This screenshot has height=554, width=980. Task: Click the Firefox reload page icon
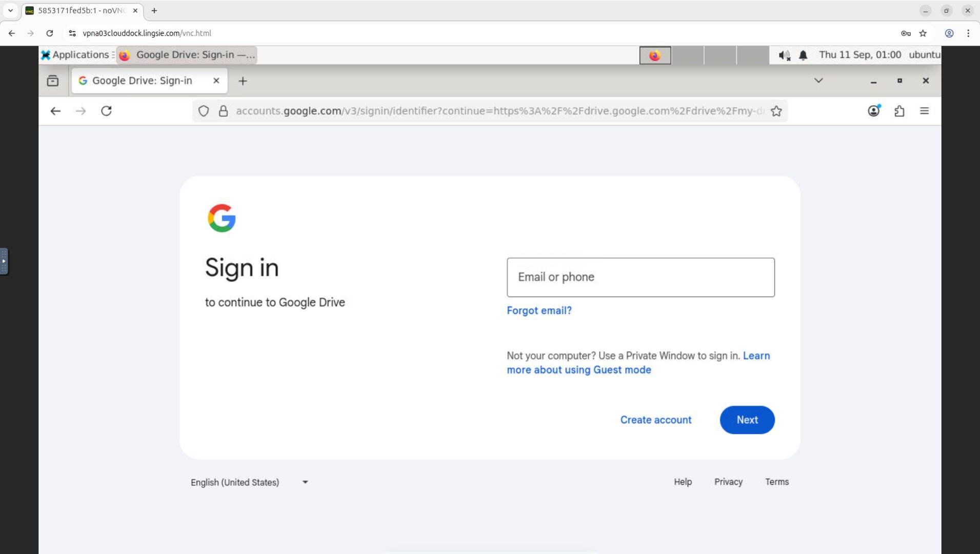click(x=106, y=111)
